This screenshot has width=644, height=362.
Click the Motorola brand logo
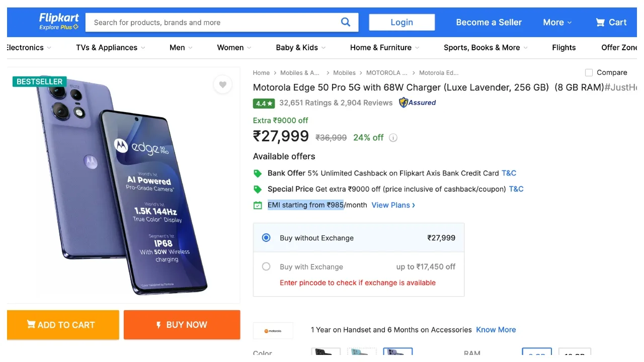point(273,331)
